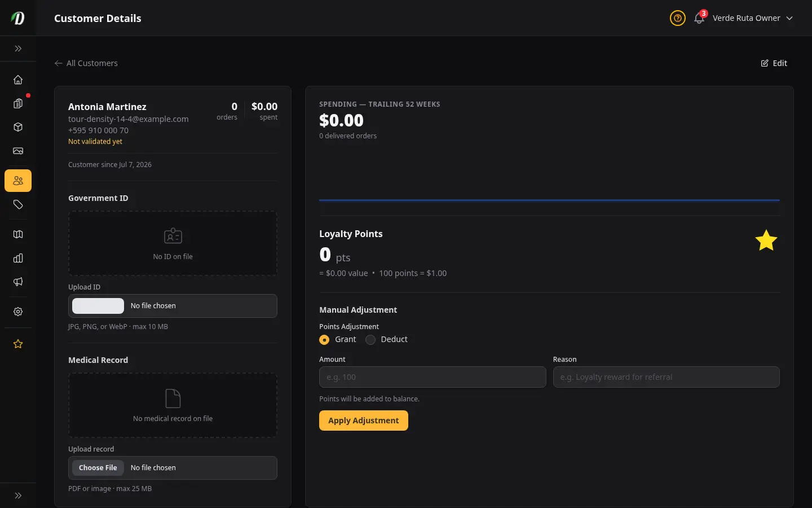Image resolution: width=812 pixels, height=508 pixels.
Task: Click the Amount input field
Action: 433,377
